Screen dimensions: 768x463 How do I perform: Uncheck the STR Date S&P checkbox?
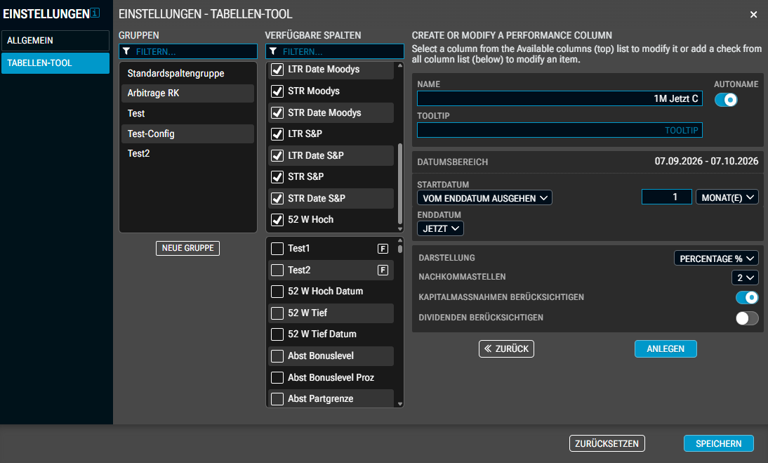(x=277, y=198)
